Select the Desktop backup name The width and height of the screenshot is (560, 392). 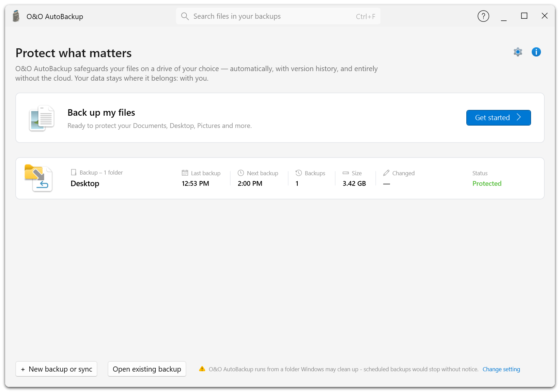(x=85, y=183)
